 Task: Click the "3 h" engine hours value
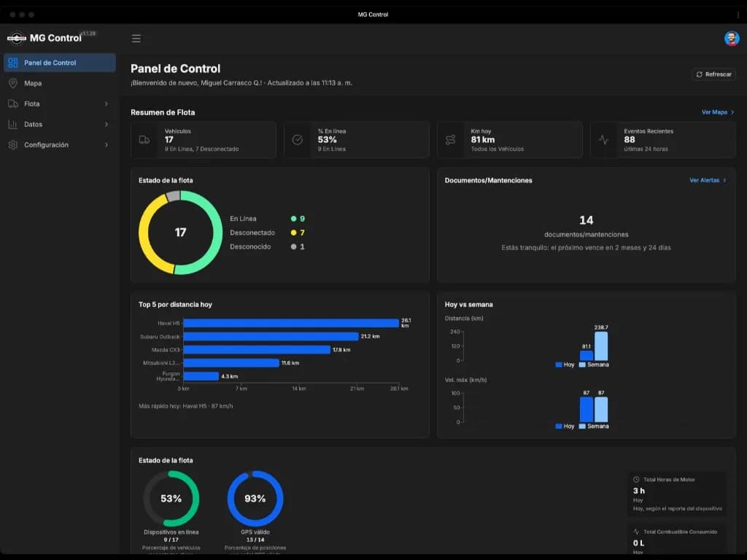[x=639, y=491]
